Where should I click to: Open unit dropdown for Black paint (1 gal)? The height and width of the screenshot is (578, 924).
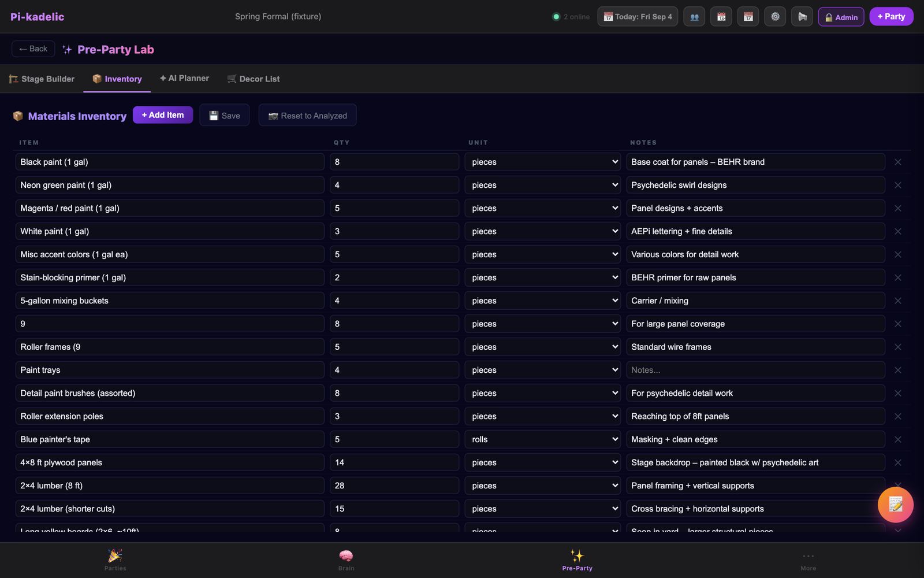point(542,162)
